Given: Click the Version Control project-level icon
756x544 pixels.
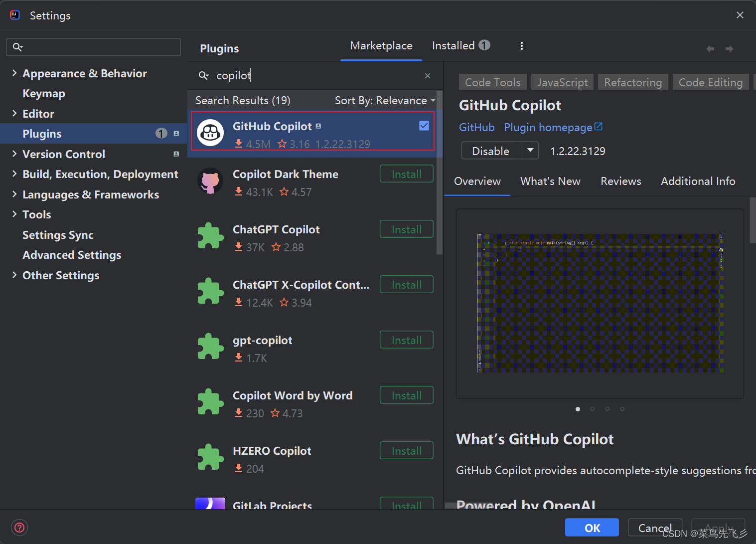Looking at the screenshot, I should click(x=176, y=154).
